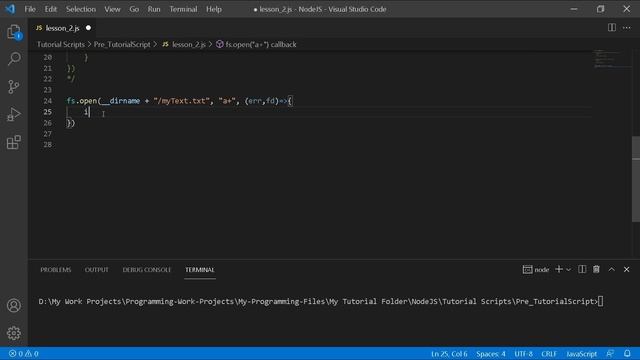Click Tutorial Scripts breadcrumb
The image size is (640, 360).
click(x=60, y=44)
